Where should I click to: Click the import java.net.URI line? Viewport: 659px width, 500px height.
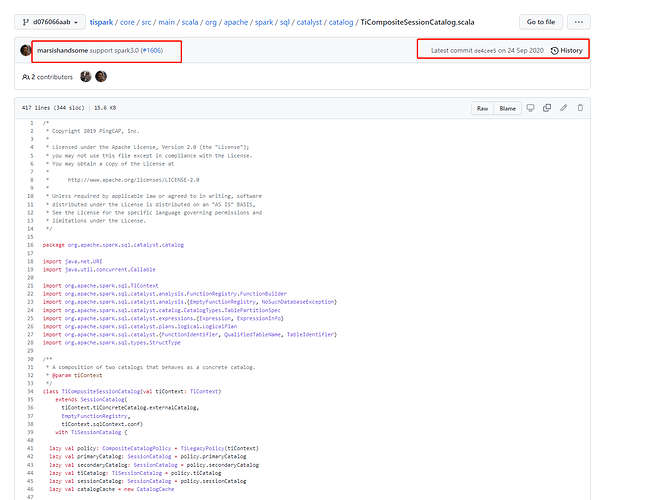[x=72, y=261]
